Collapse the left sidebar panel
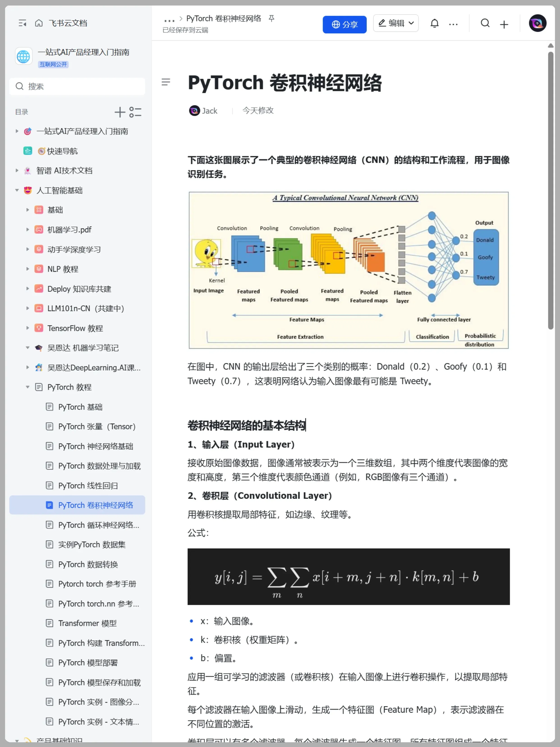This screenshot has width=560, height=747. [x=22, y=23]
